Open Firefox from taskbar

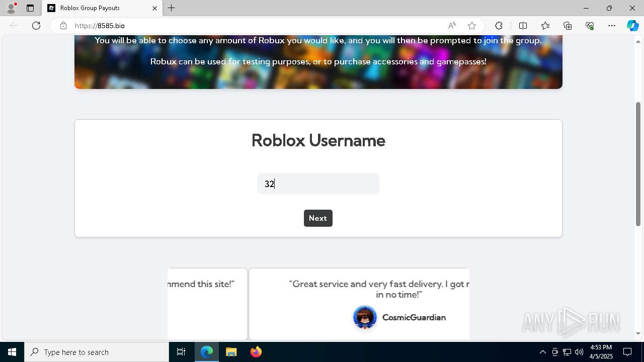coord(256,352)
